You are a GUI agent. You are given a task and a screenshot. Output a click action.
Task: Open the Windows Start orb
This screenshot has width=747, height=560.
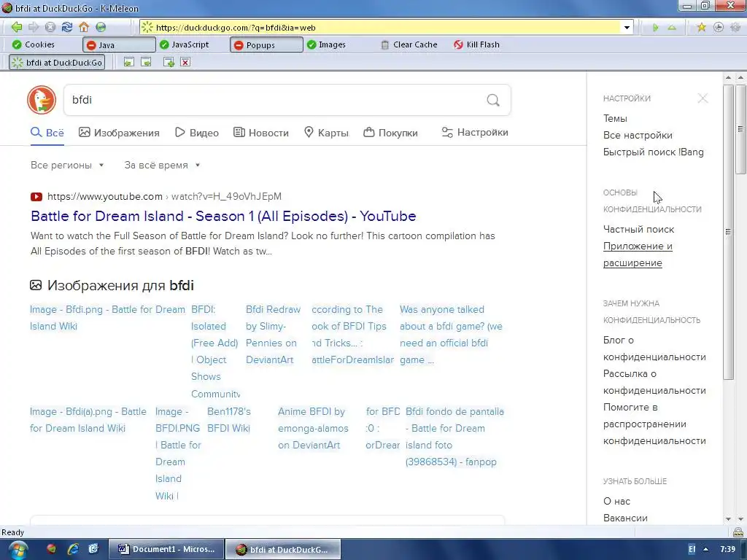point(18,550)
